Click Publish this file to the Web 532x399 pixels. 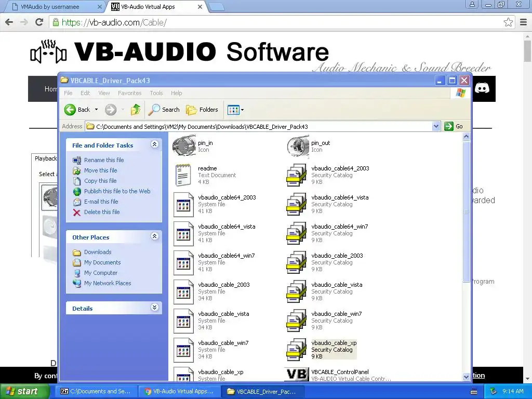(x=117, y=191)
